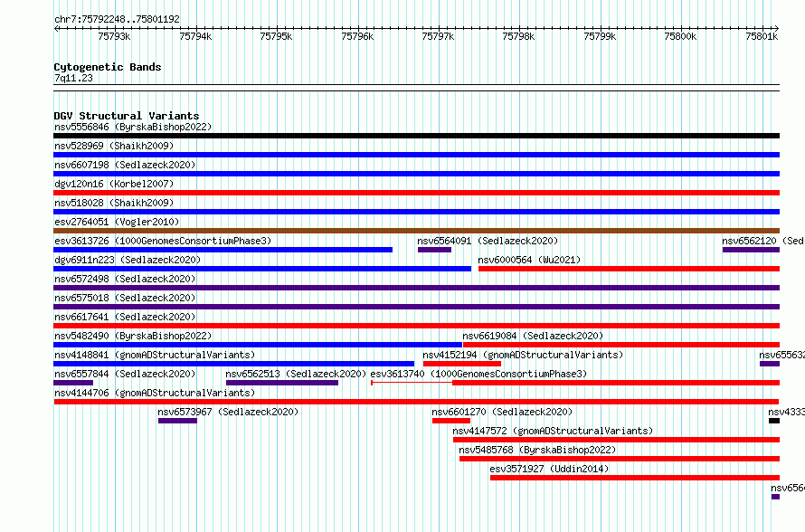Click the short purple nsv6557844 bar
Image resolution: width=805 pixels, height=532 pixels.
[x=73, y=383]
